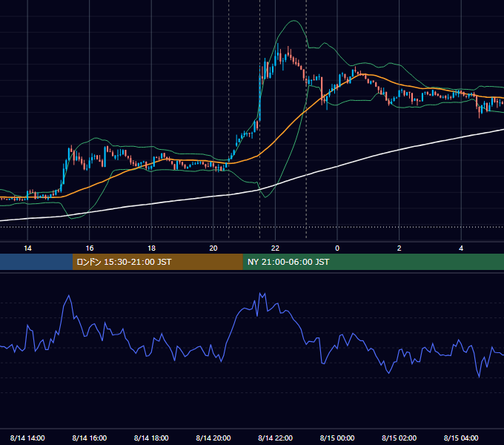
Task: Click the hour label 0 on price chart
Action: point(337,248)
